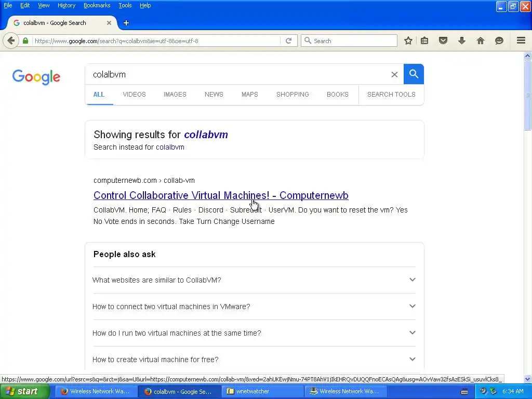
Task: Click the on-screen keyboard tray icon
Action: pos(464,392)
